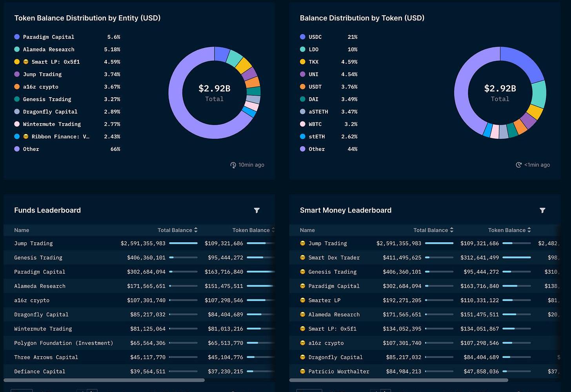Click Name column header in Smart Money Leaderboard

(x=307, y=230)
